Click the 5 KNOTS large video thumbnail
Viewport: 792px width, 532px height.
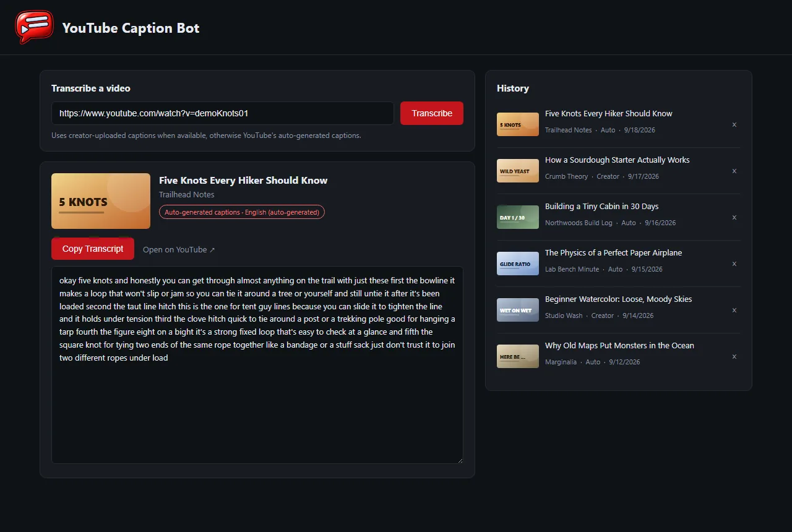101,201
